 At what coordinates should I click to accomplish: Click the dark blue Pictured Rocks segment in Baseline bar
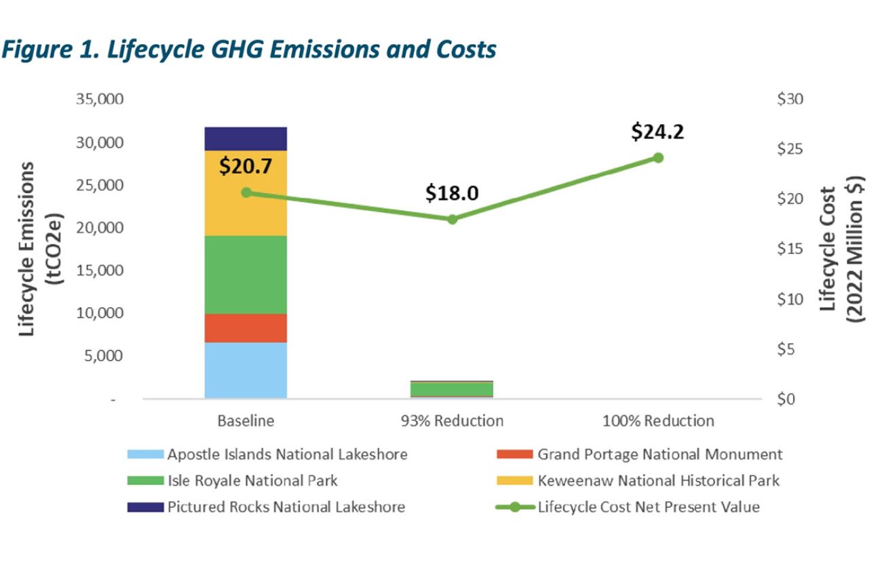click(246, 138)
